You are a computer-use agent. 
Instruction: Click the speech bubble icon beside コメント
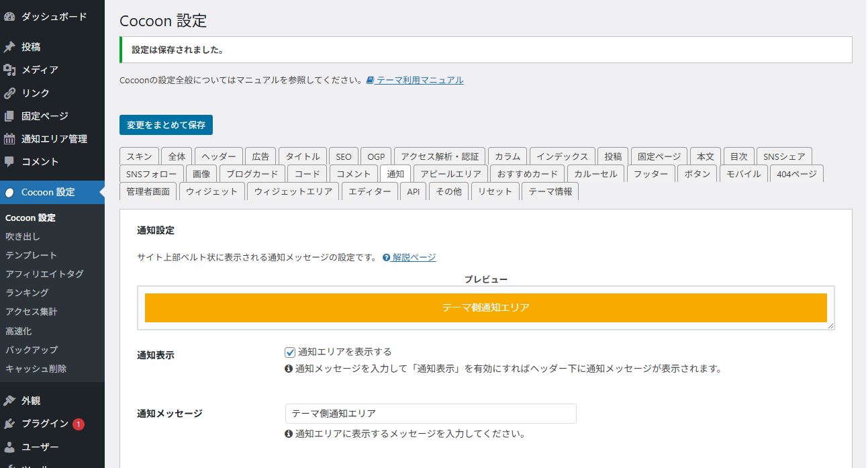[9, 162]
